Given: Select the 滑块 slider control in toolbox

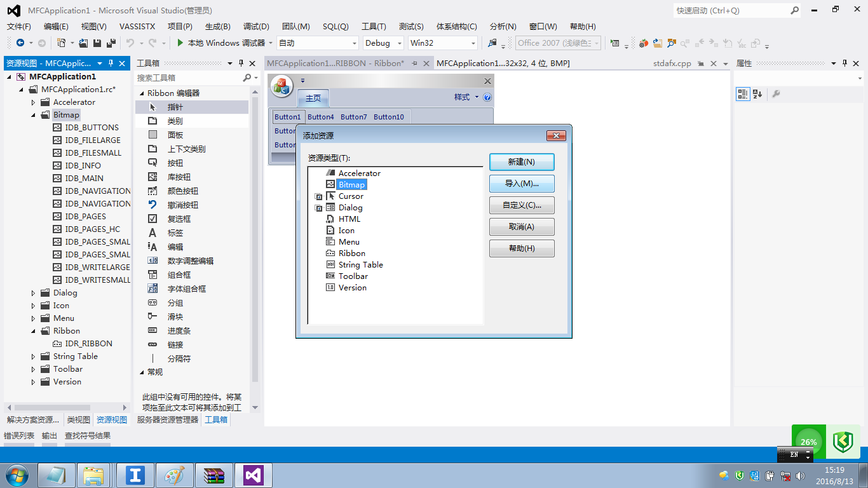Looking at the screenshot, I should [x=175, y=316].
